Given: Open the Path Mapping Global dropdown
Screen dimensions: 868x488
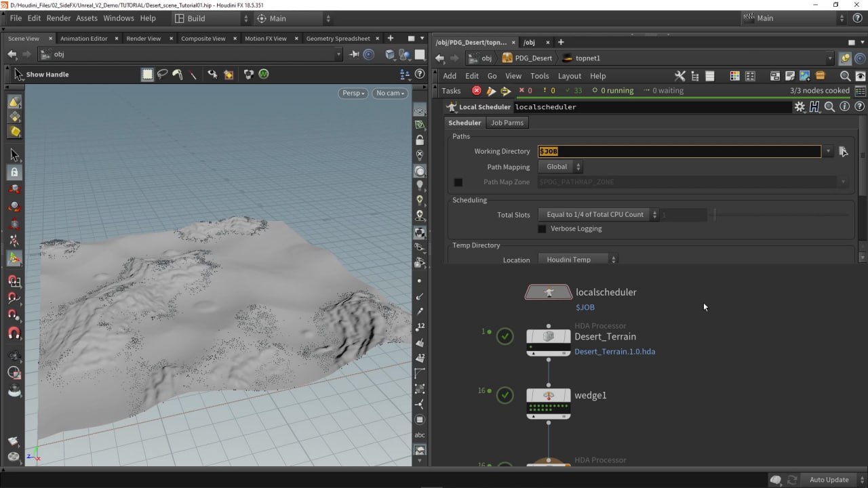Looking at the screenshot, I should point(560,167).
